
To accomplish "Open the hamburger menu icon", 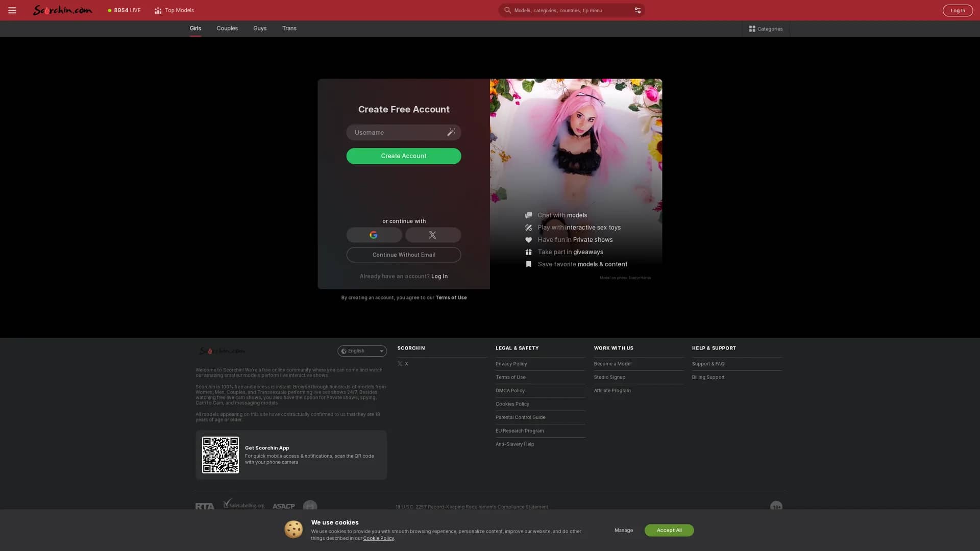I will pos(12,10).
